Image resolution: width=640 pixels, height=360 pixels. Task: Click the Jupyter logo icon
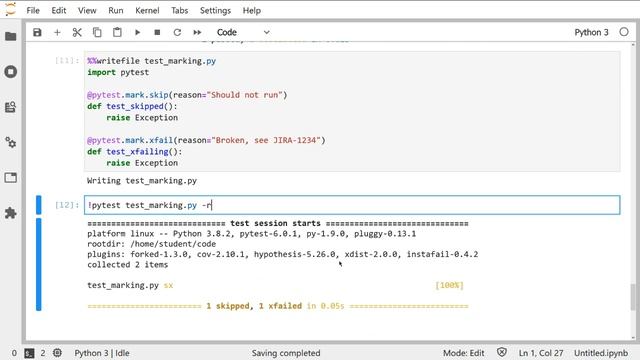coord(11,9)
